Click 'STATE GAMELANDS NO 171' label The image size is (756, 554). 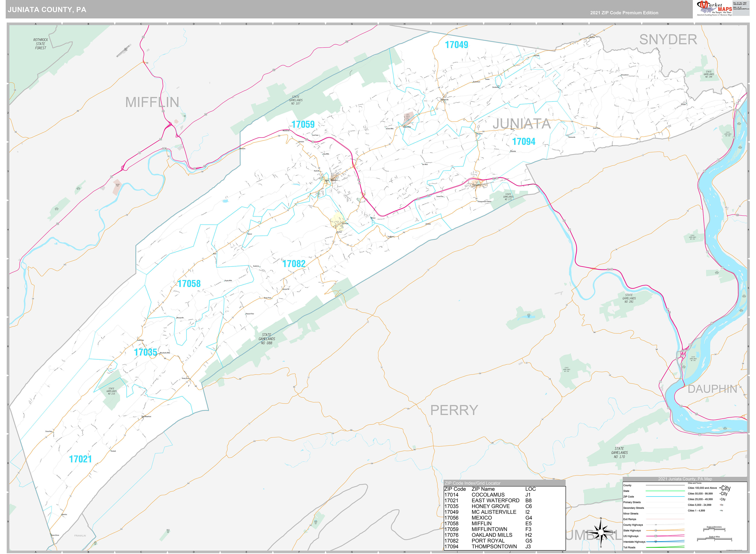[x=508, y=197]
